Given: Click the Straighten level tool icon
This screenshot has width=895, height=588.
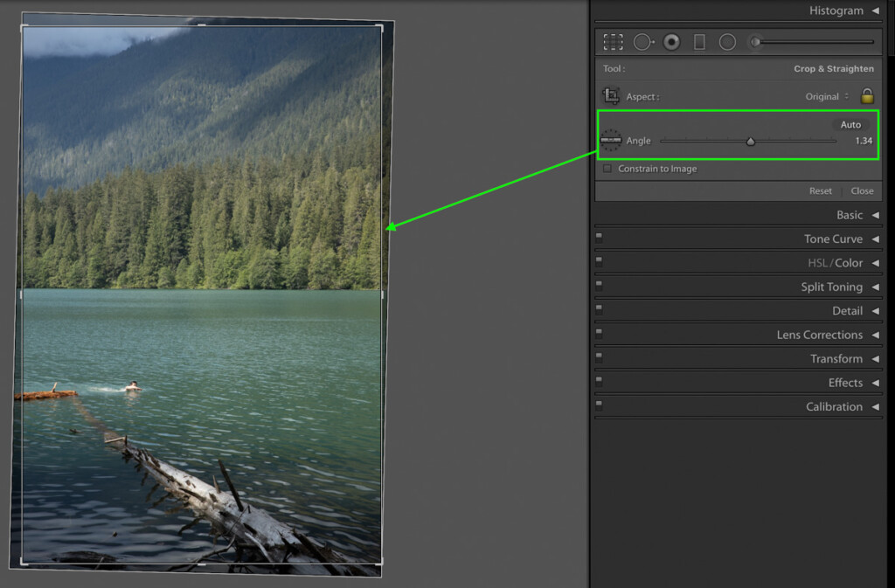Looking at the screenshot, I should click(x=611, y=141).
